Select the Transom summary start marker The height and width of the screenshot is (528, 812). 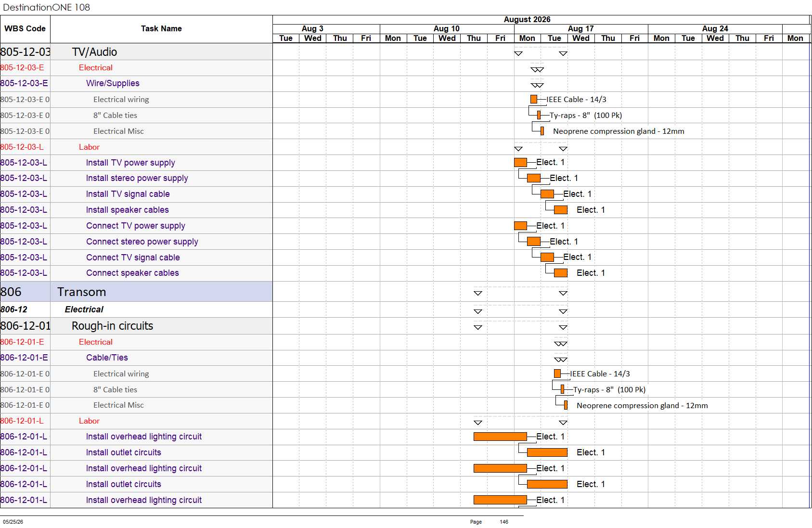tap(478, 293)
